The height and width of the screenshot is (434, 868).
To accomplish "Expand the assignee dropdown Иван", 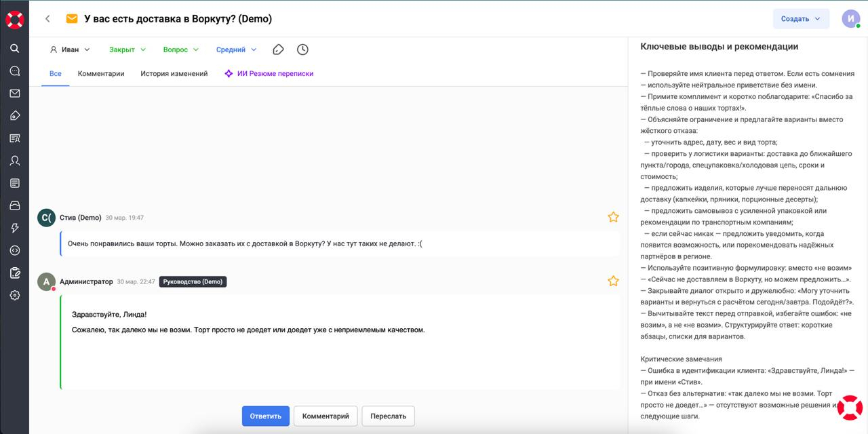I will (x=70, y=50).
